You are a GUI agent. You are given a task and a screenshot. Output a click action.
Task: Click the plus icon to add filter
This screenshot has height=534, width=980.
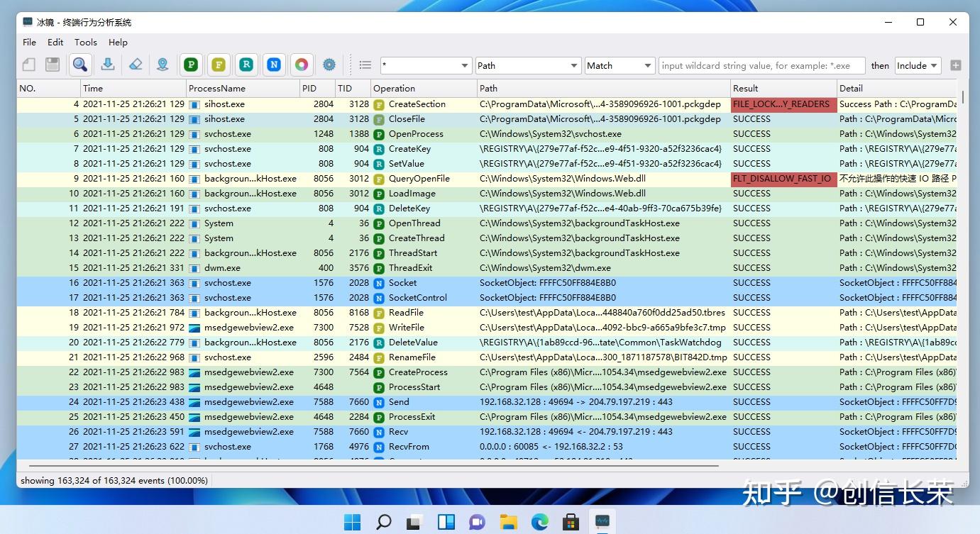click(x=955, y=65)
